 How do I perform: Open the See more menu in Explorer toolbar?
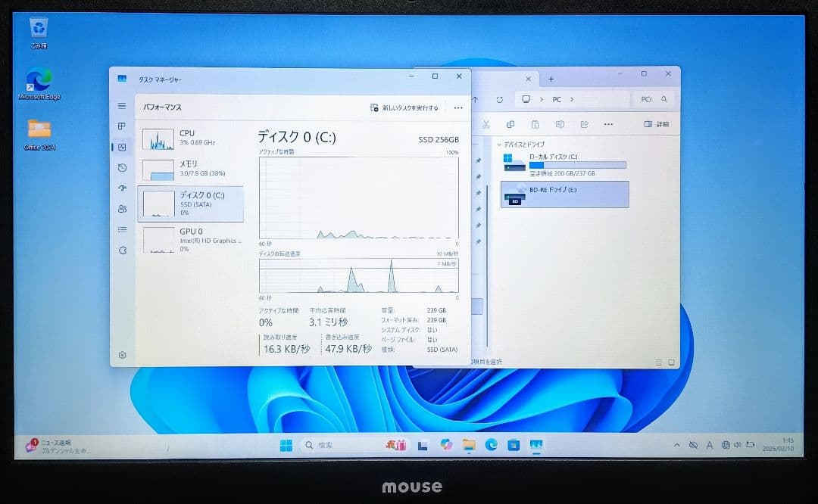[x=608, y=123]
